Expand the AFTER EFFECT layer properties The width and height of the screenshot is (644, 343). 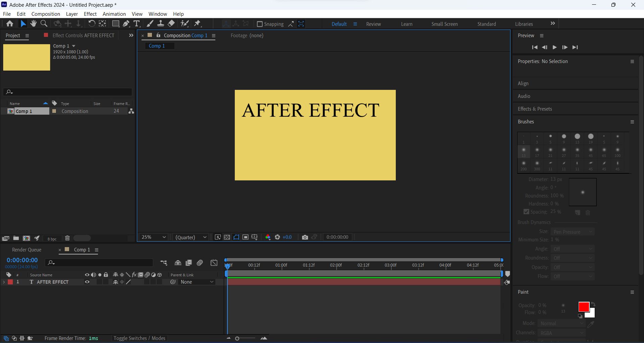(4, 282)
